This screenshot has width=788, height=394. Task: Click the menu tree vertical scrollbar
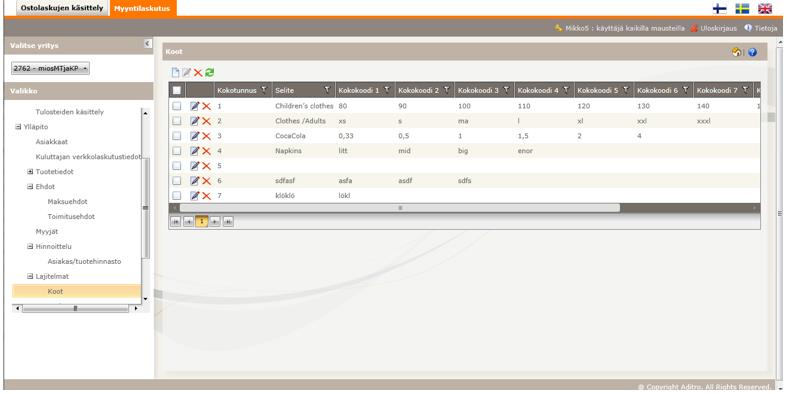tap(146, 208)
